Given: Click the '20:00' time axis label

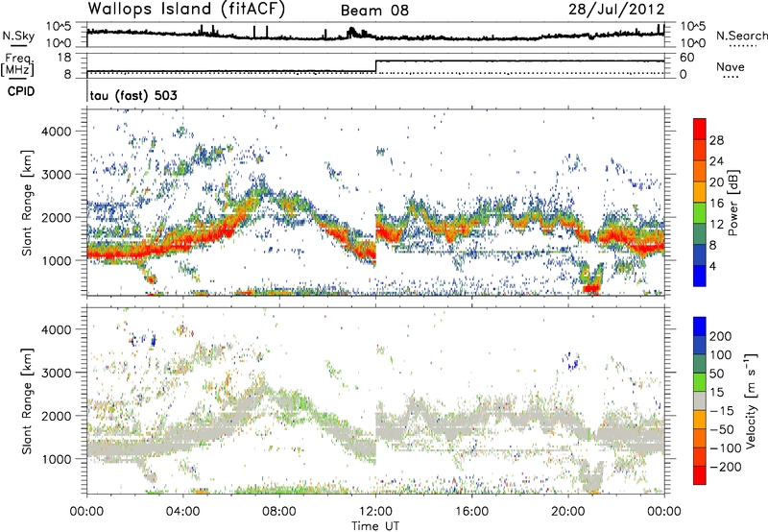Looking at the screenshot, I should pos(568,512).
